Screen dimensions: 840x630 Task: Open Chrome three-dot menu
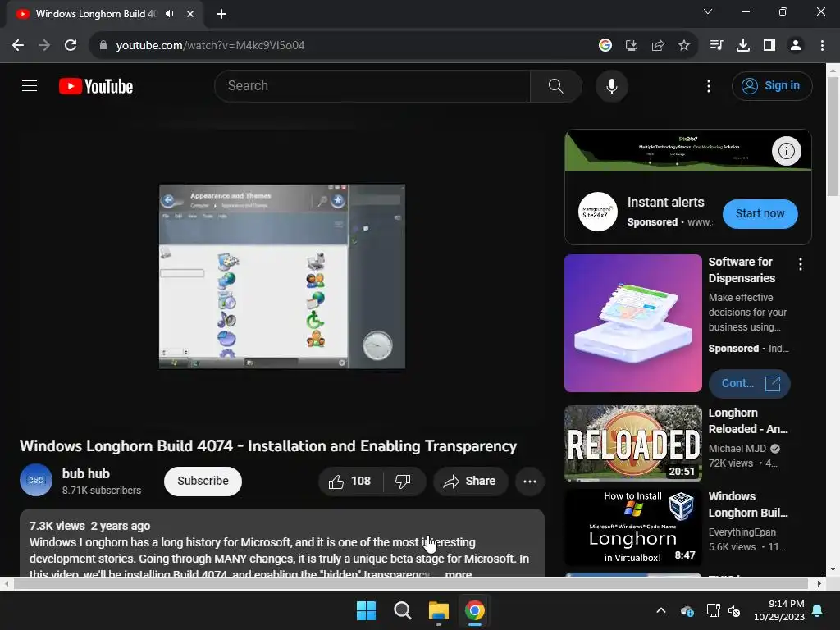(x=822, y=45)
